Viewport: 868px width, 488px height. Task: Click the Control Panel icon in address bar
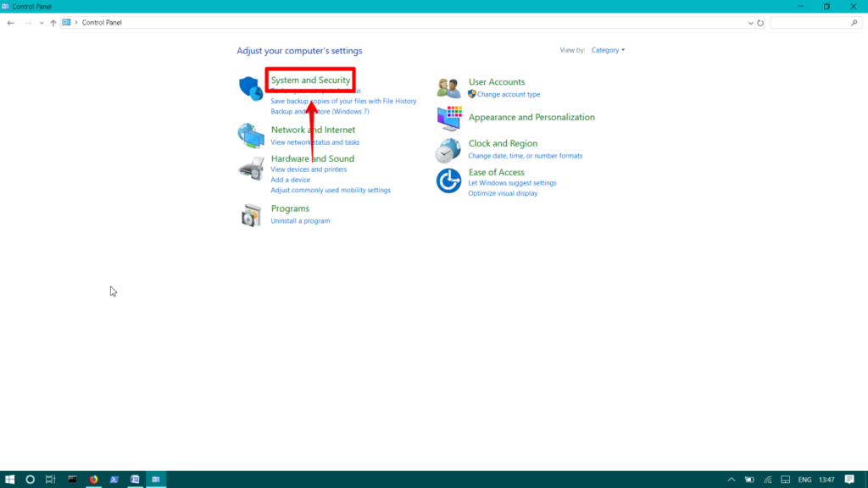[x=66, y=23]
